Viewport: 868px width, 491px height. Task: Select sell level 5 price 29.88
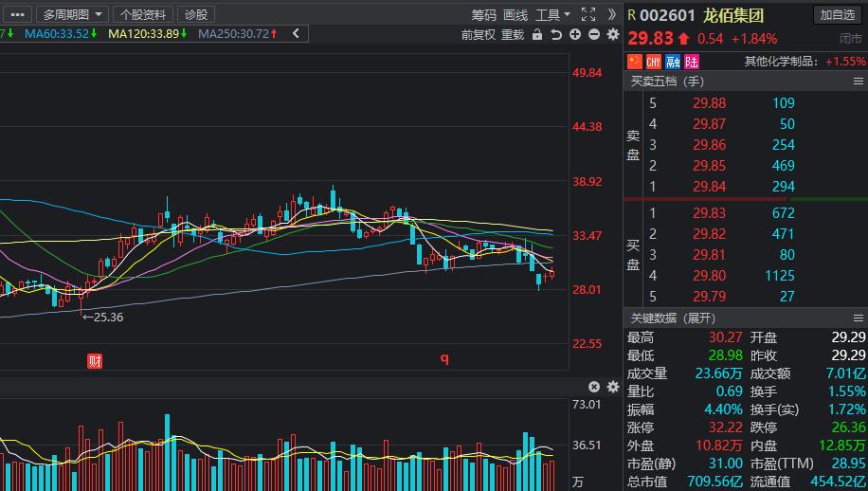coord(709,103)
